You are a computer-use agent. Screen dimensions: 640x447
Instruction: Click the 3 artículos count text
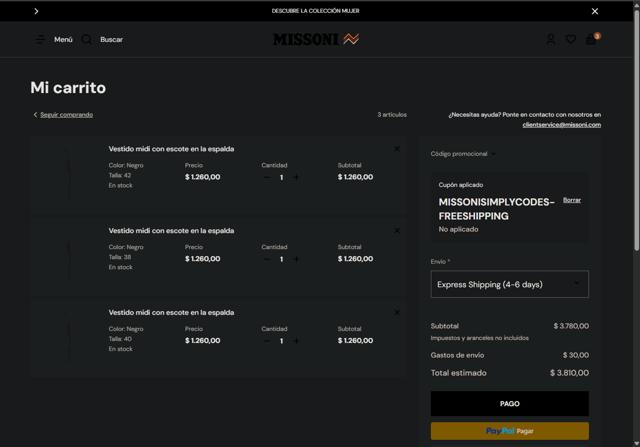[392, 115]
